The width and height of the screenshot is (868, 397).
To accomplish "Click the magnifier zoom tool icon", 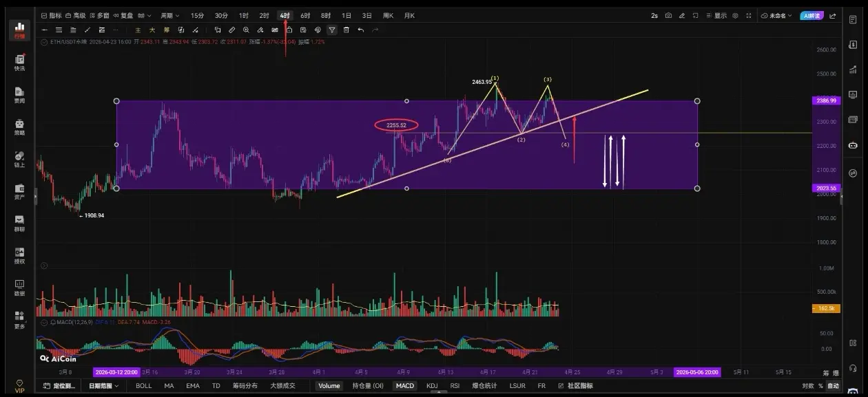I will (x=246, y=30).
